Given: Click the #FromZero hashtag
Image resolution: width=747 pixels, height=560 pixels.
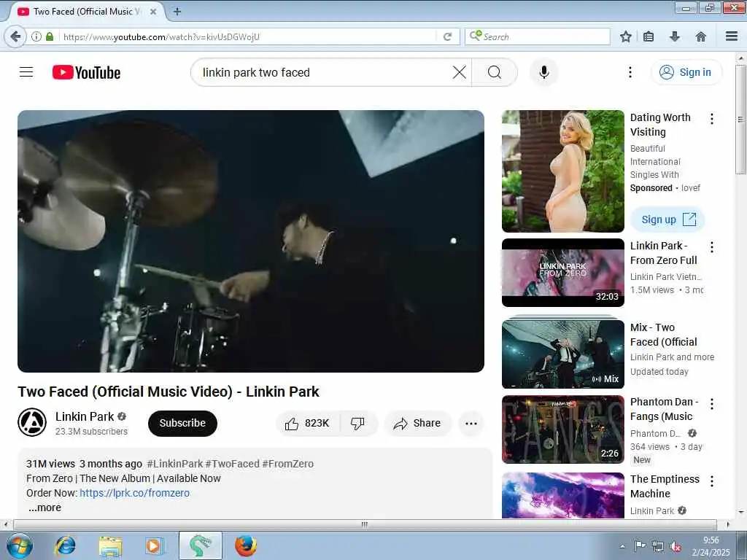Looking at the screenshot, I should coord(287,464).
